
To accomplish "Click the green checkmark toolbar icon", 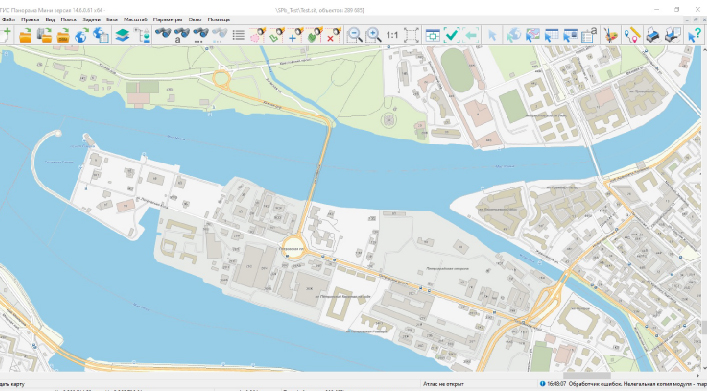I will click(451, 35).
